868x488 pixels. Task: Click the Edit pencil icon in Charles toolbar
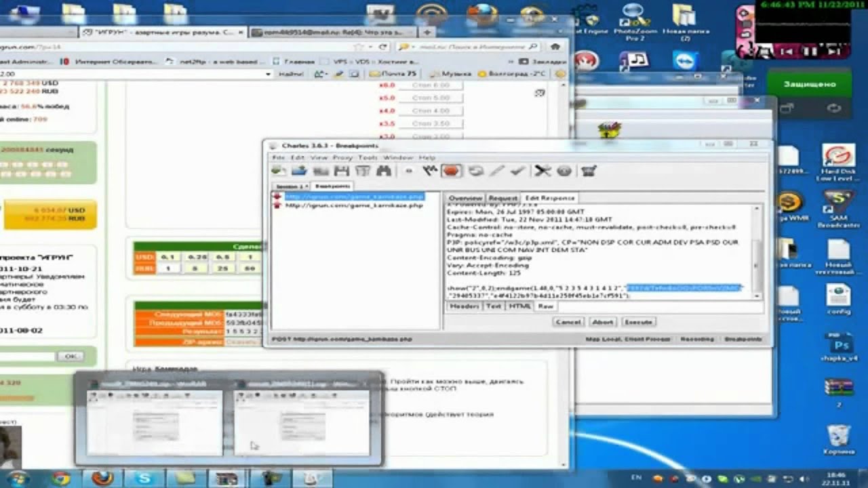click(497, 171)
